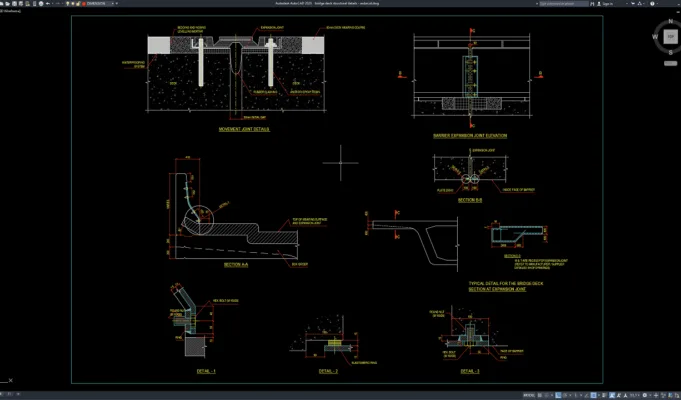Viewport: 681px width, 400px height.
Task: Click the Workspace Switching gear icon
Action: click(645, 395)
